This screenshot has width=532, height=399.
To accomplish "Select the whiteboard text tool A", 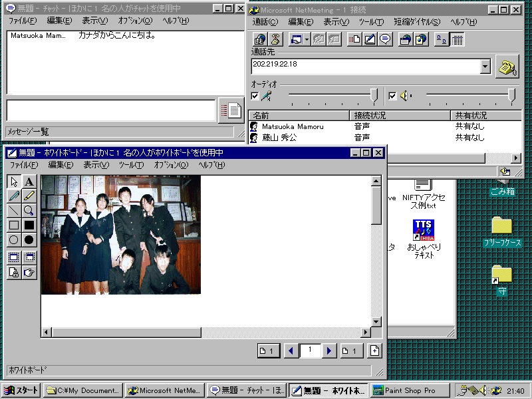I will click(x=29, y=182).
